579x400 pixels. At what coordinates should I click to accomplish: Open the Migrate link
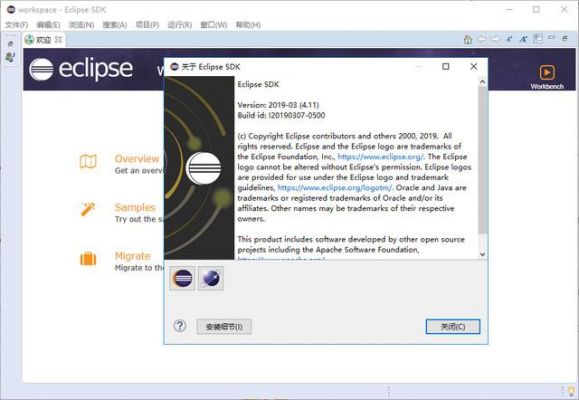(133, 256)
